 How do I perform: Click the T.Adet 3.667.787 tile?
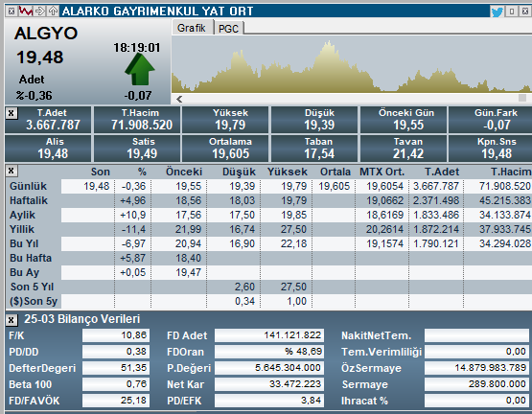pos(48,120)
